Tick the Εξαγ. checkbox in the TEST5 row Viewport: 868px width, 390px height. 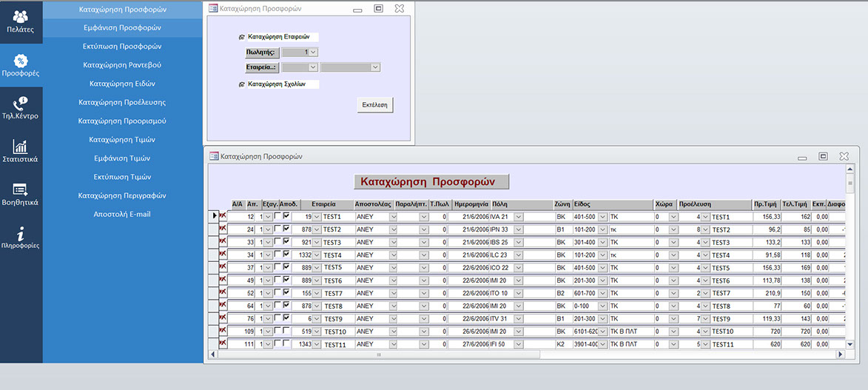277,267
